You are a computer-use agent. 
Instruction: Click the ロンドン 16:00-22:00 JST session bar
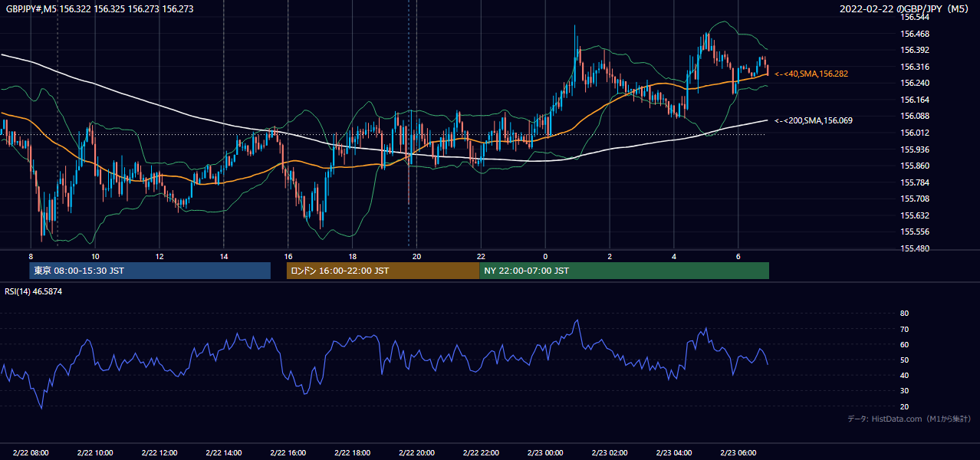coord(383,271)
